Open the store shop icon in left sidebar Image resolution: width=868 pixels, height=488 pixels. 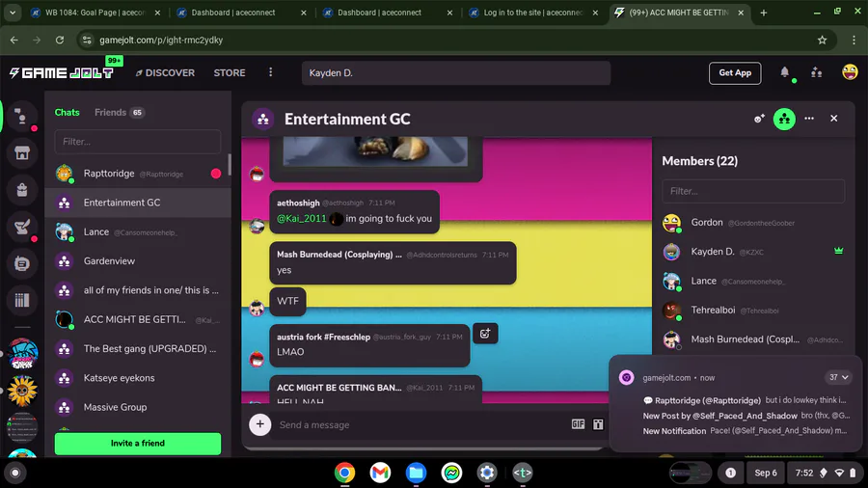pos(22,153)
